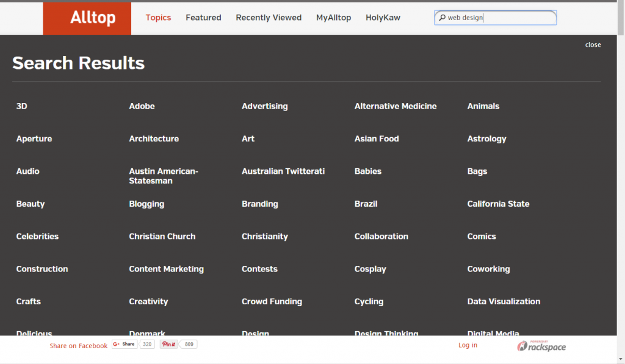Click the search magnifier icon
This screenshot has height=364, width=625.
(442, 18)
